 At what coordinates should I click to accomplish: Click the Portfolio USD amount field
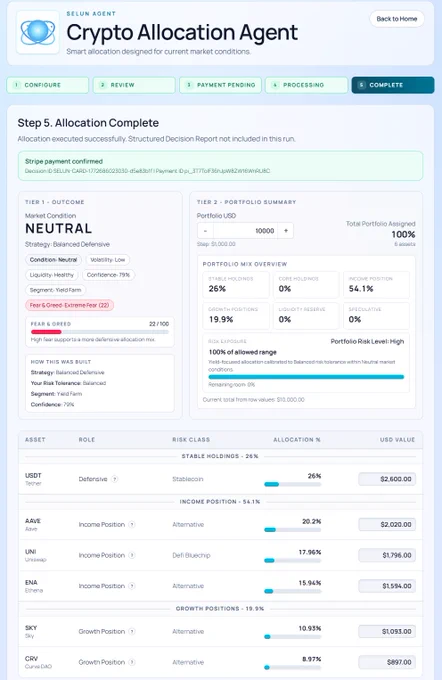(x=246, y=231)
